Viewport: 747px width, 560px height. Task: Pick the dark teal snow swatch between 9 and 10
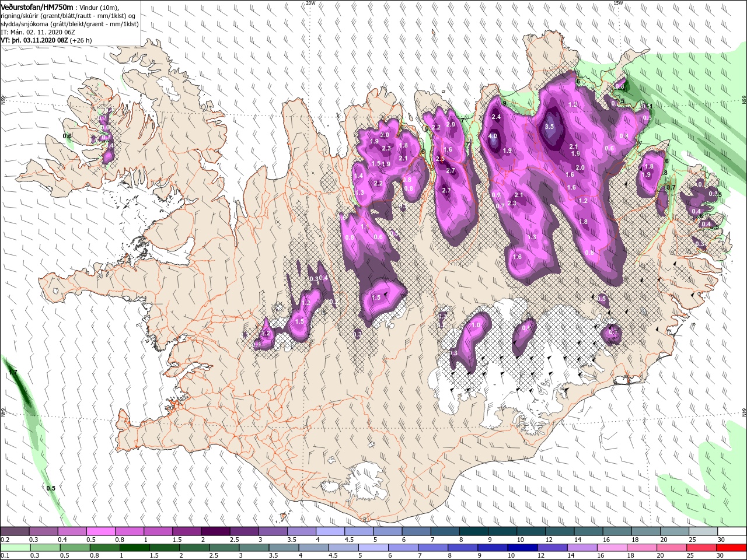click(x=501, y=531)
